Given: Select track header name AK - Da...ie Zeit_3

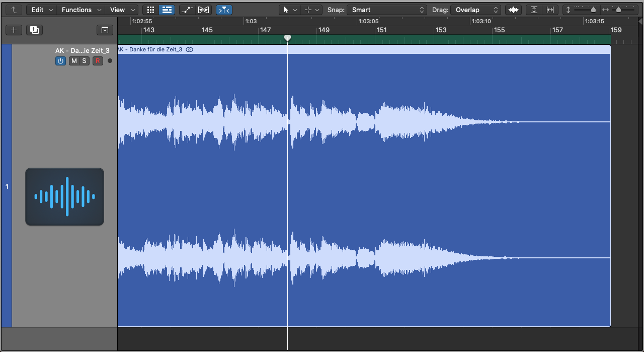Looking at the screenshot, I should [83, 50].
